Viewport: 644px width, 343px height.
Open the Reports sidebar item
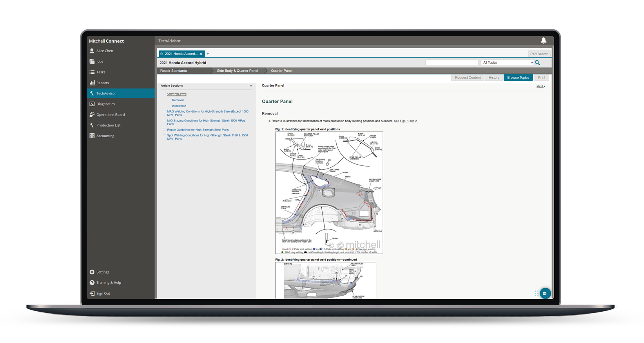[102, 83]
